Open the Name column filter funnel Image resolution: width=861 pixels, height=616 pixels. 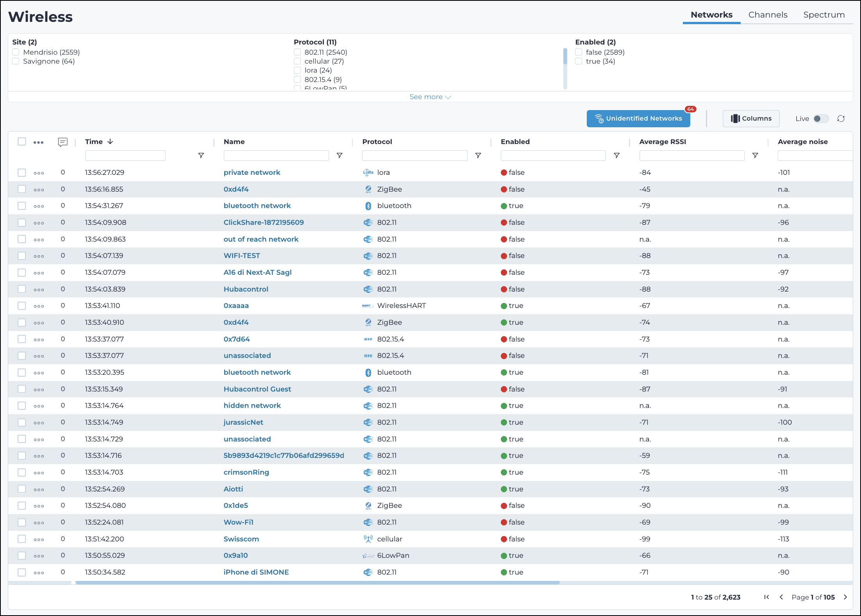click(x=339, y=155)
